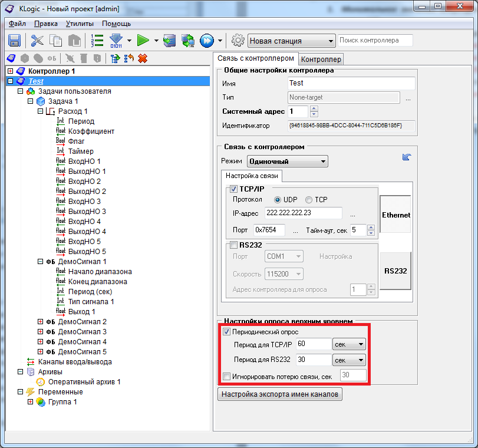Click the Cut scissors icon
478x448 pixels.
(38, 41)
